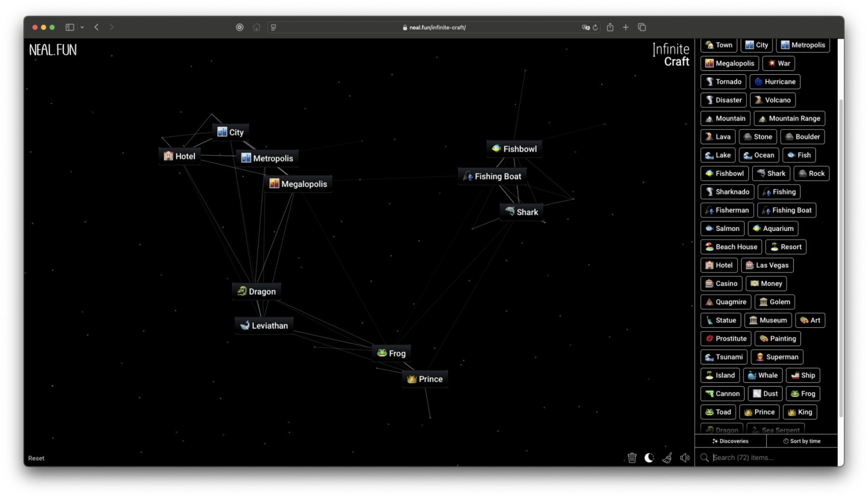
Task: Open the Sort by time option
Action: pyautogui.click(x=801, y=441)
